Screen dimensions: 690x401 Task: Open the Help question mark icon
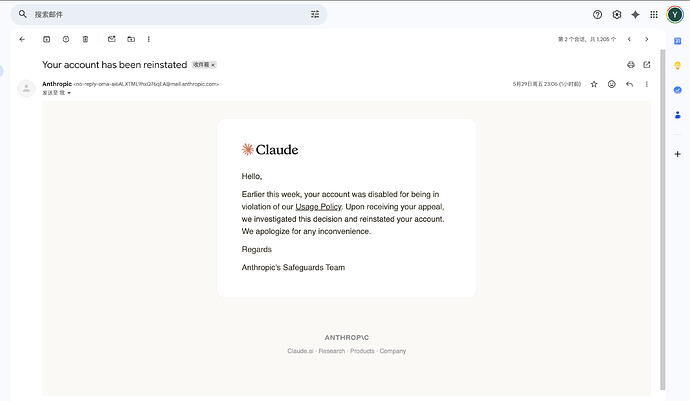[x=597, y=15]
